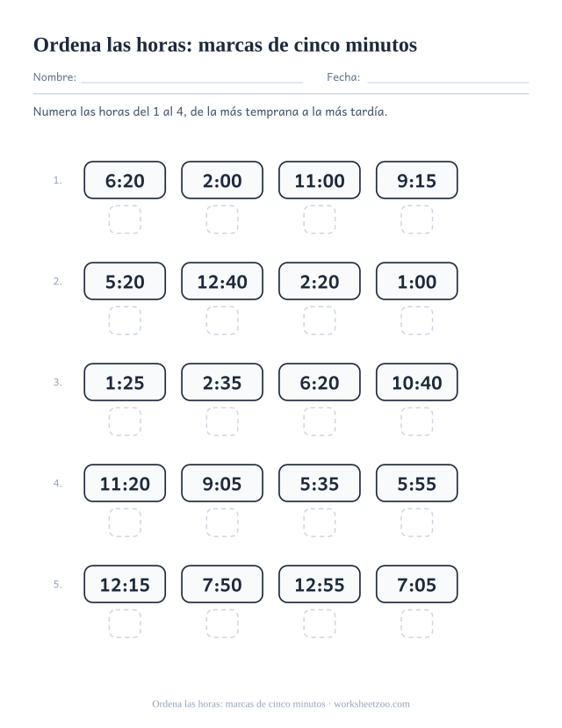Select the 1:00 time box
The width and height of the screenshot is (562, 728).
pyautogui.click(x=417, y=281)
